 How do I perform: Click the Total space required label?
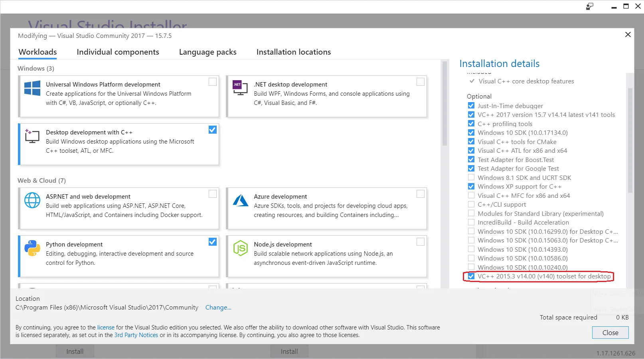click(x=569, y=318)
